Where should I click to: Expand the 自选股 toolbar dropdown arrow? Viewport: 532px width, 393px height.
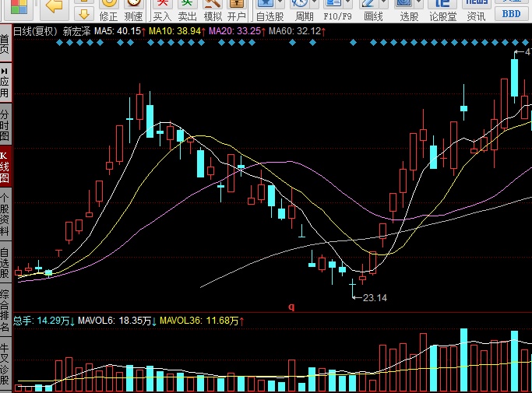pos(280,2)
